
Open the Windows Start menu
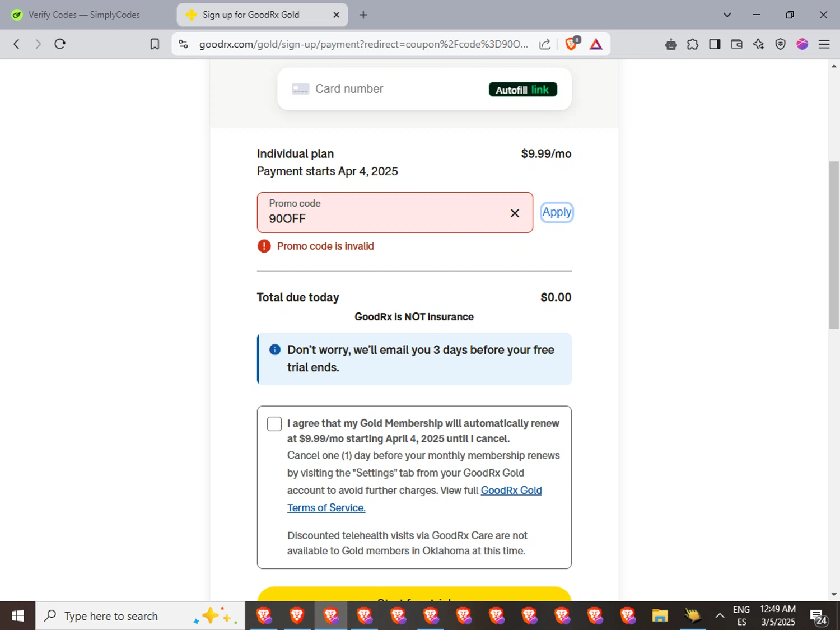[17, 616]
